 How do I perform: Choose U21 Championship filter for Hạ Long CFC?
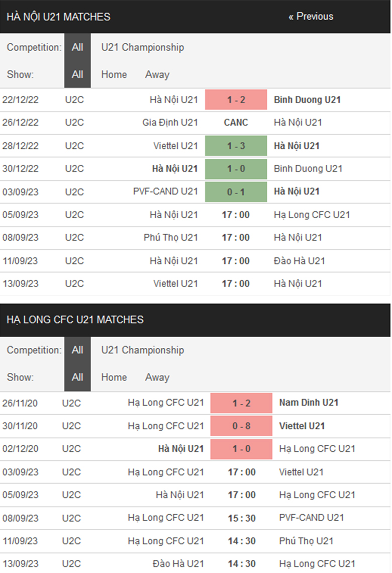pyautogui.click(x=142, y=350)
